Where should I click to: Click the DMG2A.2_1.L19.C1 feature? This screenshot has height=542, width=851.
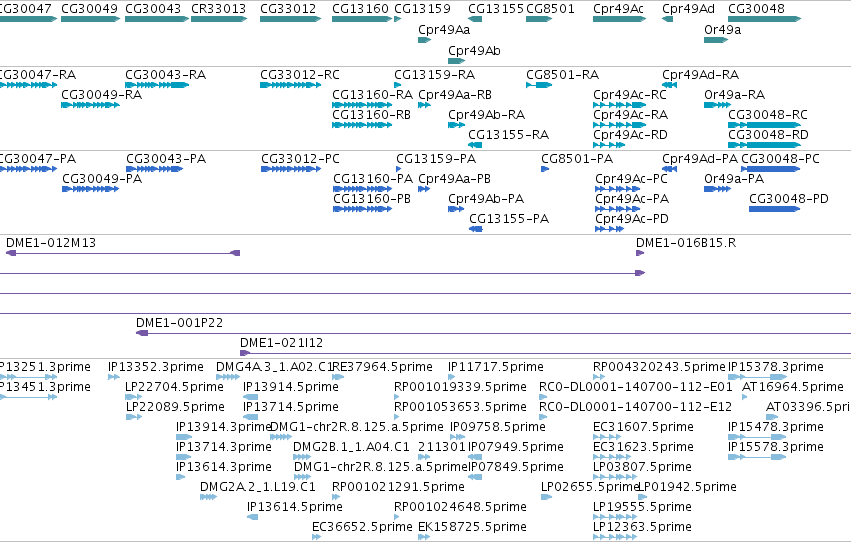click(x=208, y=496)
